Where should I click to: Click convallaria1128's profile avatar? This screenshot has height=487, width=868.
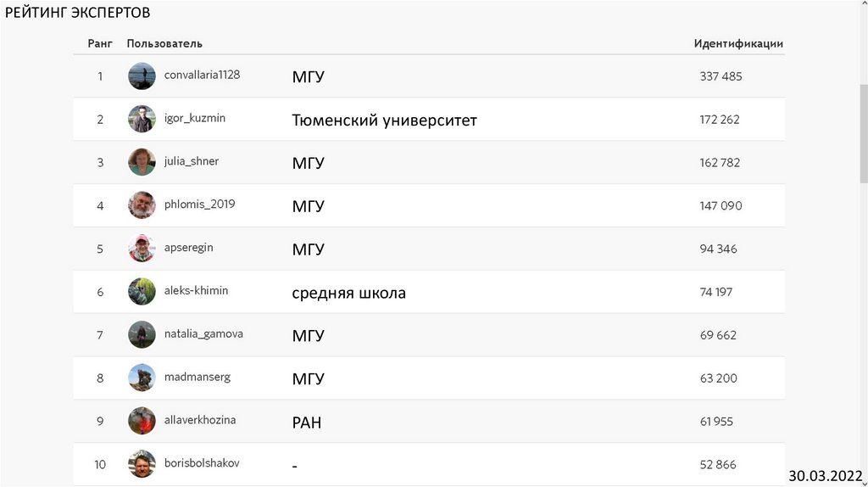pyautogui.click(x=142, y=76)
